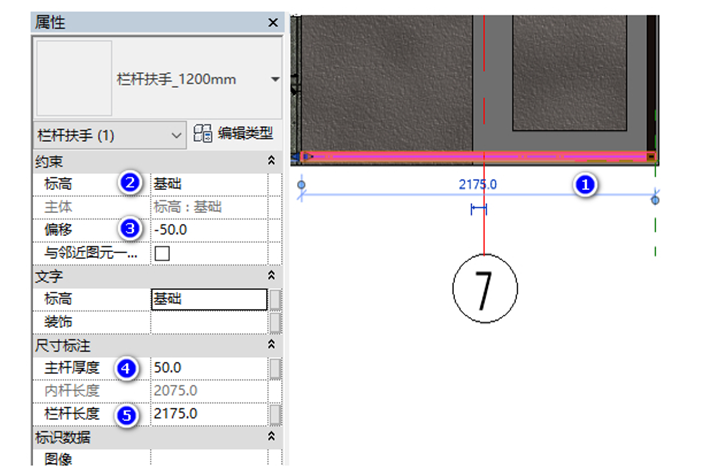Collapse the 标识数据 section

(x=270, y=437)
